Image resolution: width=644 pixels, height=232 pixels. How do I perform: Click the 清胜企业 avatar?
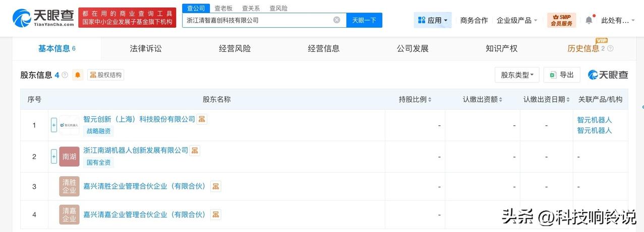coord(69,186)
